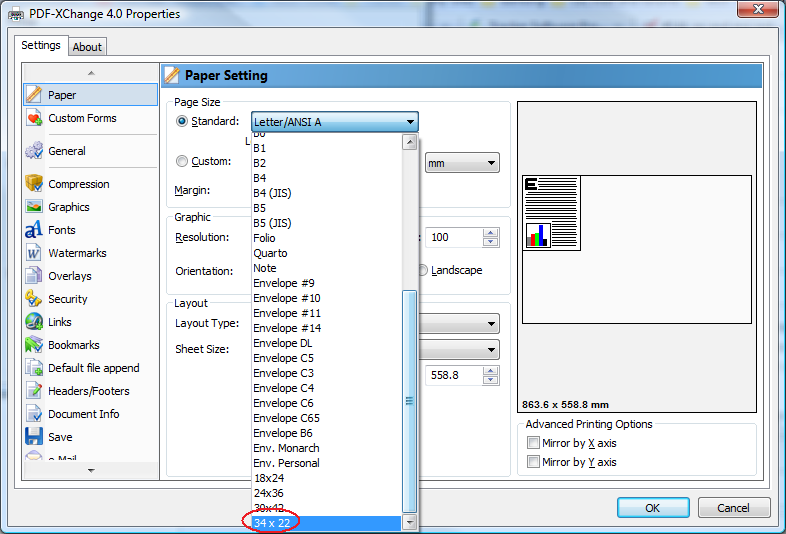This screenshot has width=786, height=534.
Task: Open the Paper settings pencil icon
Action: [34, 94]
